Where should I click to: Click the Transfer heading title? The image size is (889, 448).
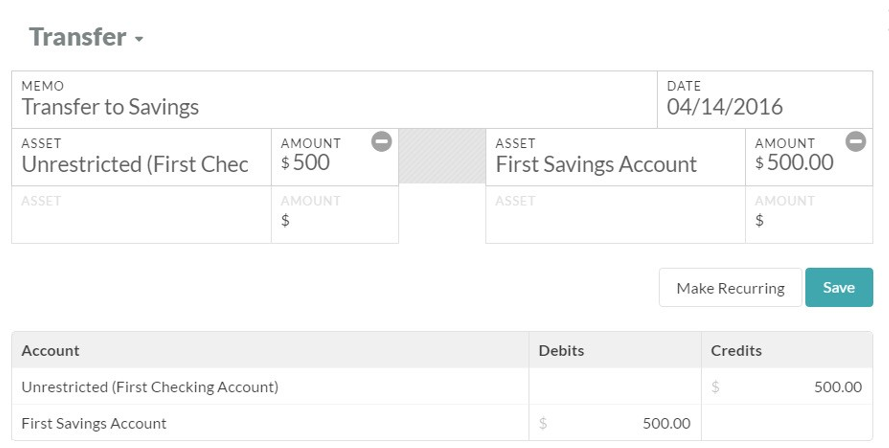click(78, 37)
